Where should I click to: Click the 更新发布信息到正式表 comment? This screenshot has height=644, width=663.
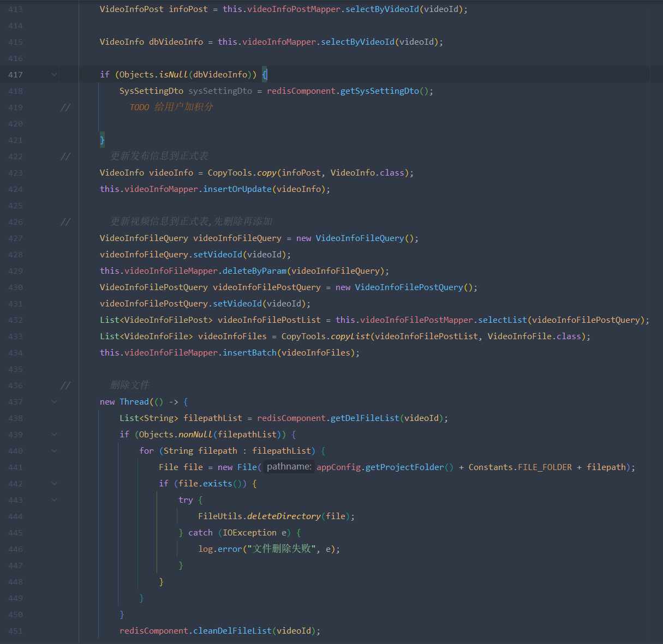coord(159,157)
